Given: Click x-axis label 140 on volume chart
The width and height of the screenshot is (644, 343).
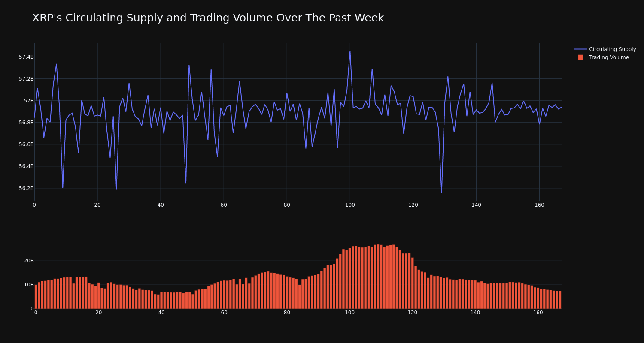Looking at the screenshot, I should (475, 313).
